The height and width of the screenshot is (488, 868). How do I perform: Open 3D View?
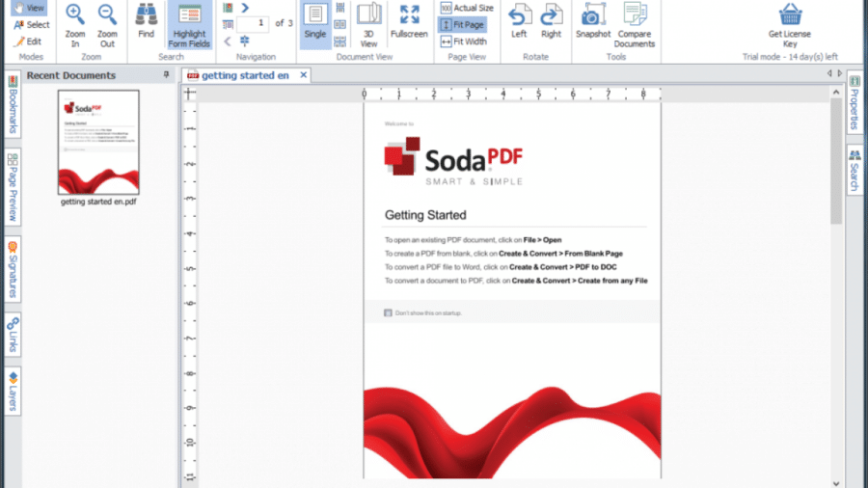[368, 25]
